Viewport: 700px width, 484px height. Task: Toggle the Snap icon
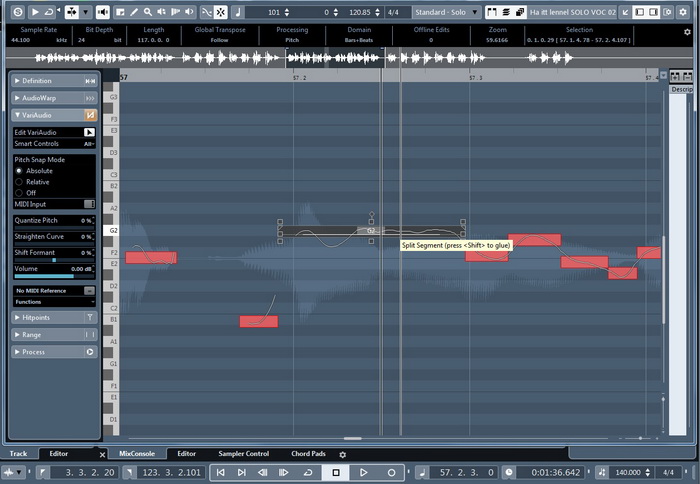pyautogui.click(x=221, y=12)
